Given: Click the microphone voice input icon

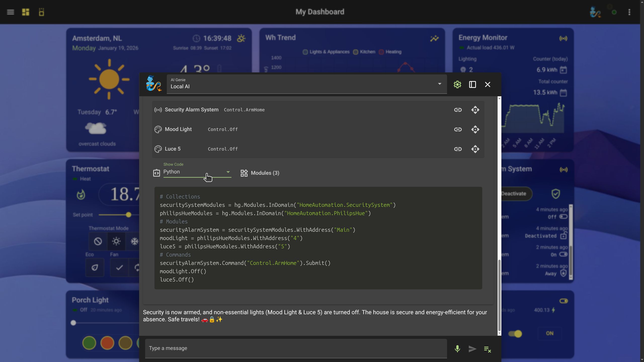Looking at the screenshot, I should (457, 349).
